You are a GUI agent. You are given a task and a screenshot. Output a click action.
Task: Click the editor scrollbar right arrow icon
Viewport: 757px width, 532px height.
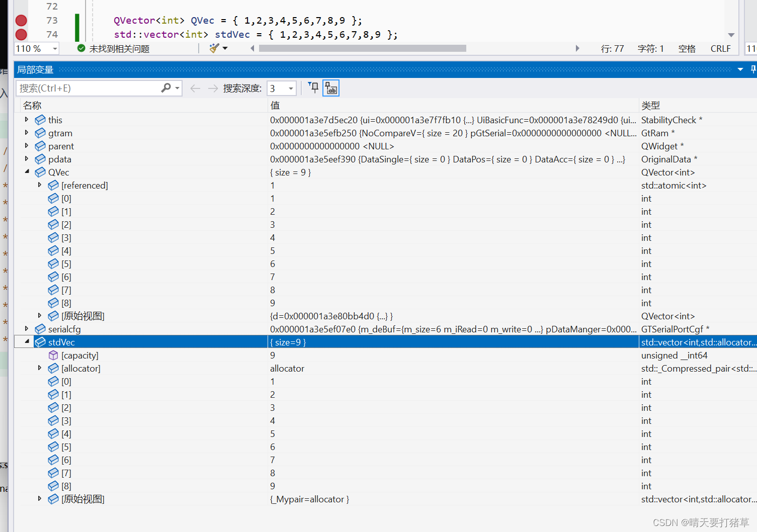tap(577, 48)
